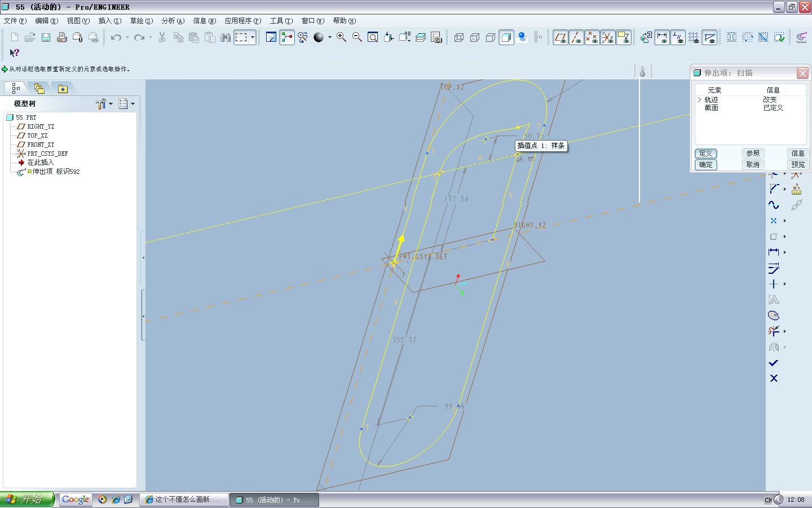Open an existing file from the toolbar
Image resolution: width=812 pixels, height=508 pixels.
pos(30,37)
